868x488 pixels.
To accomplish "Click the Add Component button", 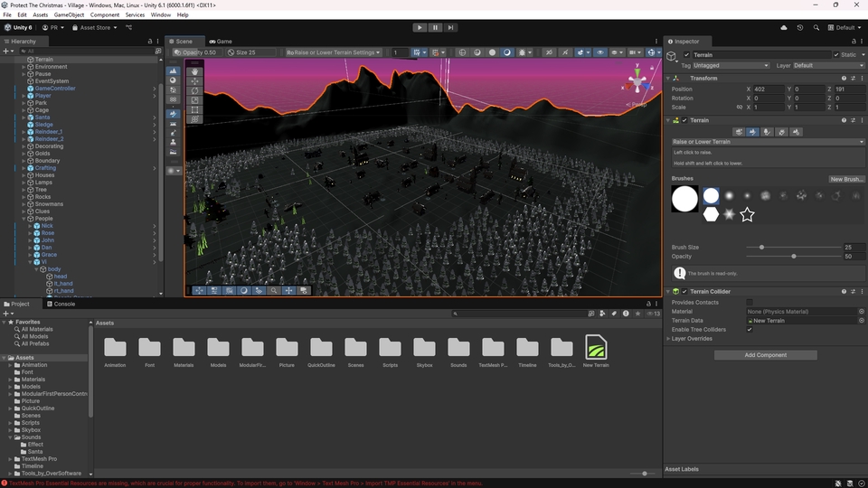I will tap(765, 355).
